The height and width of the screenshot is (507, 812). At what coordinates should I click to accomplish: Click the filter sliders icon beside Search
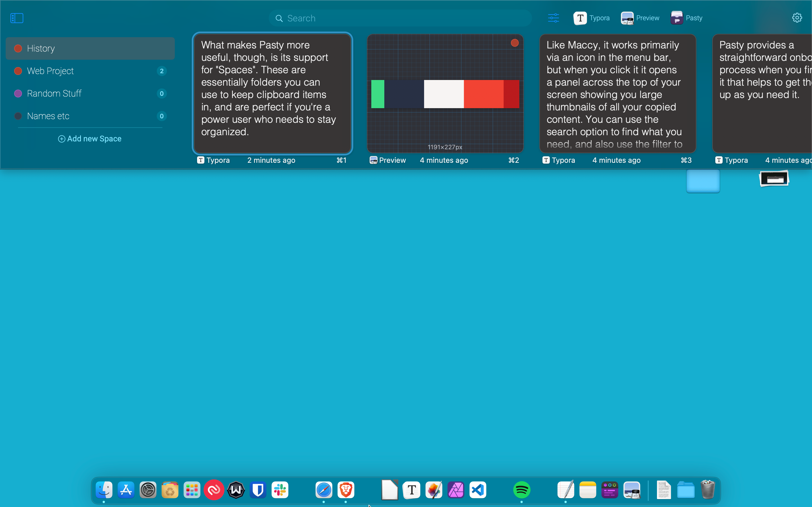coord(553,18)
